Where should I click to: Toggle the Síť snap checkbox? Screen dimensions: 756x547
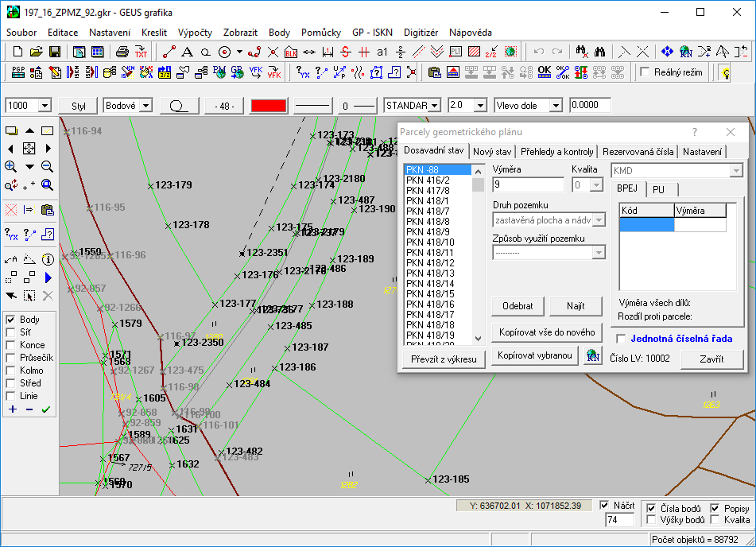pos(11,332)
